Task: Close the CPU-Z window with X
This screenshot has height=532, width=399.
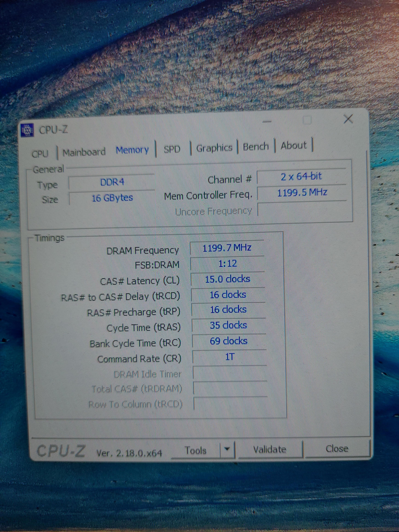Action: coord(348,119)
